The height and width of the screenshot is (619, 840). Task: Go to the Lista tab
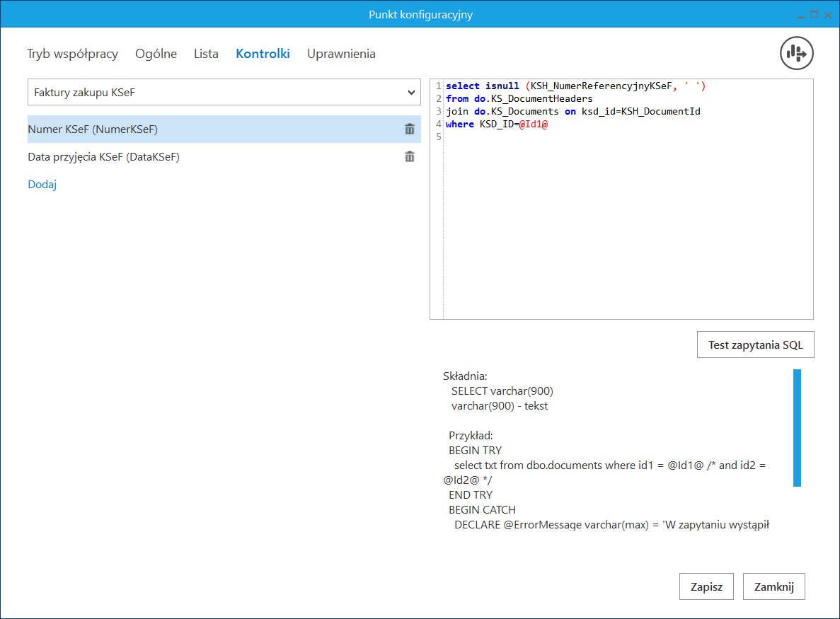click(x=206, y=54)
